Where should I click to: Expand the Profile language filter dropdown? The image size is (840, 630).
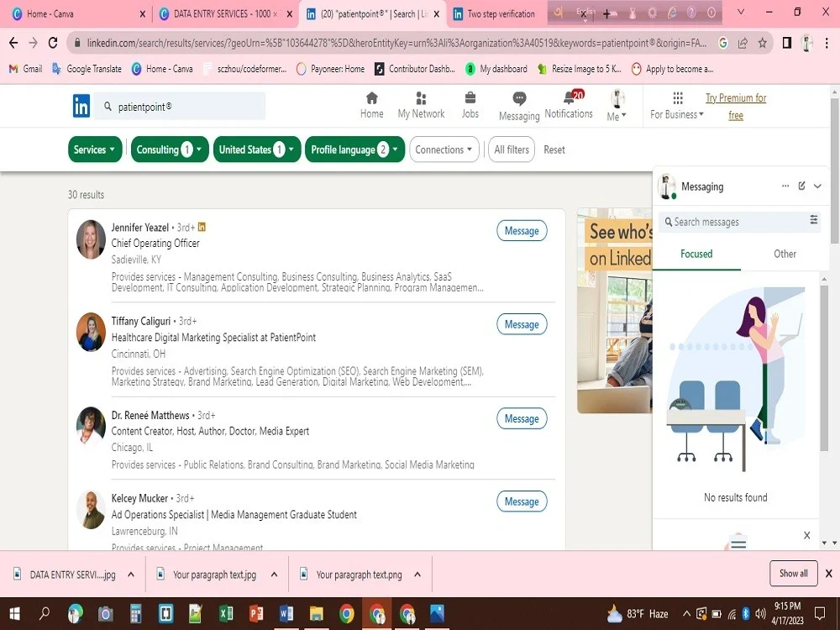[x=354, y=150]
